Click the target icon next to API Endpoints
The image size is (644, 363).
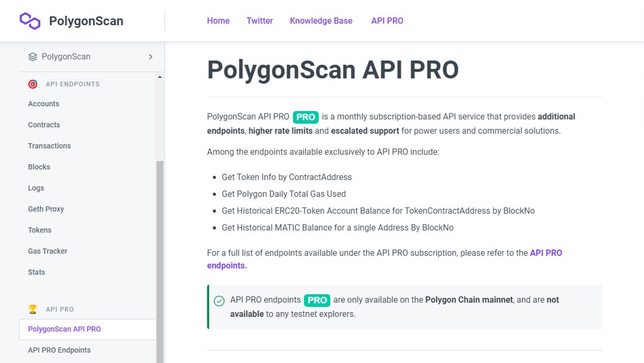[x=33, y=84]
